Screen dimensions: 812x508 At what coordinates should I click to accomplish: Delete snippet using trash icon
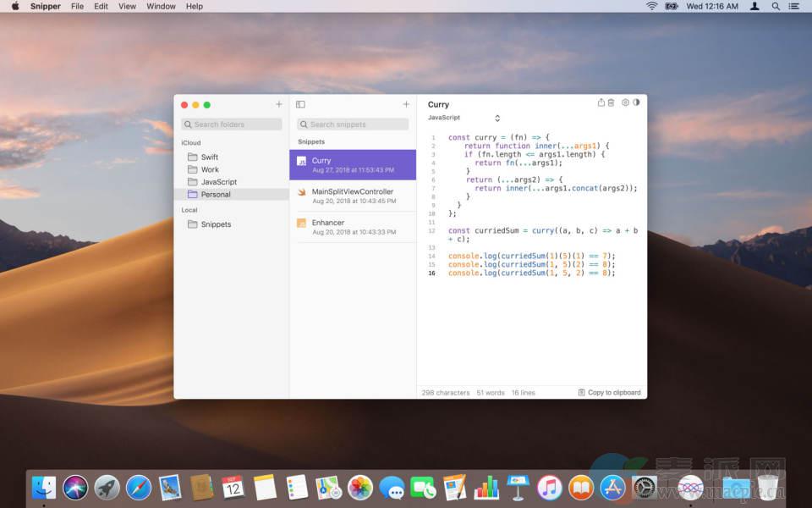(612, 102)
